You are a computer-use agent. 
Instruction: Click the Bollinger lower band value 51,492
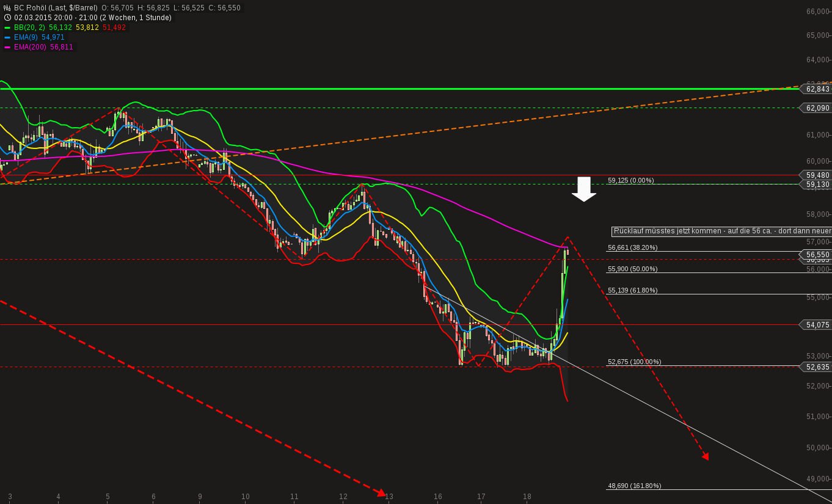click(114, 27)
